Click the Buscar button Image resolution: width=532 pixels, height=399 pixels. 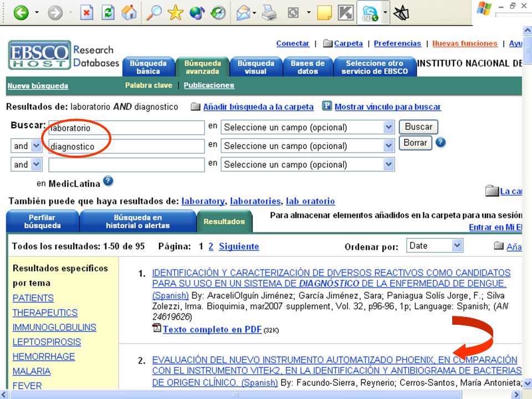(x=418, y=127)
